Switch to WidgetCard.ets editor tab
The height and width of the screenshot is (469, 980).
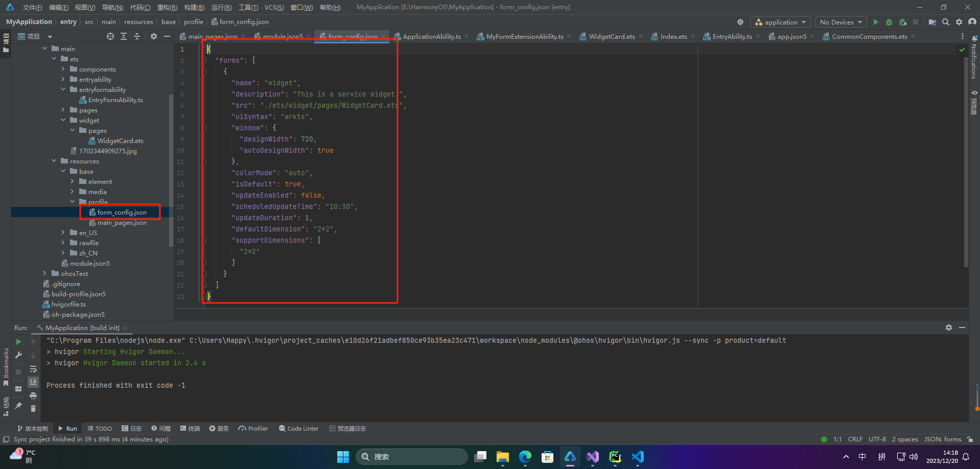(612, 36)
